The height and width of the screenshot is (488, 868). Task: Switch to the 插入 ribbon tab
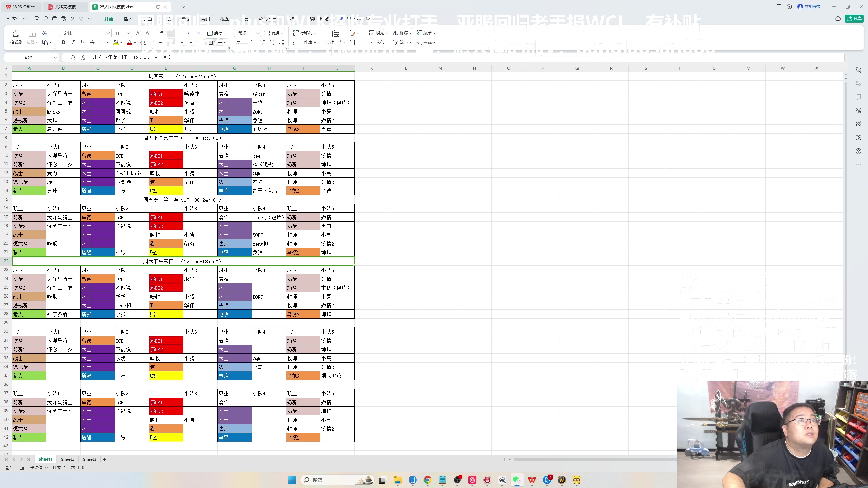(x=128, y=19)
